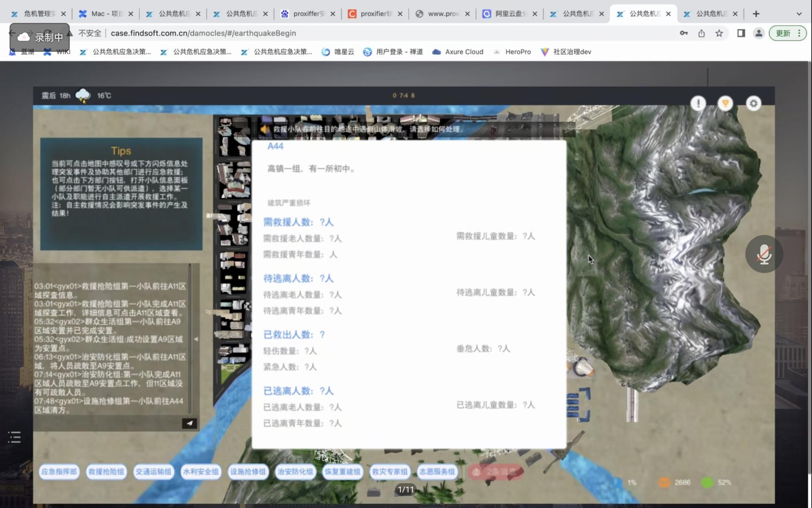Click the send message arrow icon
Screen dimensions: 812x508
tap(189, 423)
